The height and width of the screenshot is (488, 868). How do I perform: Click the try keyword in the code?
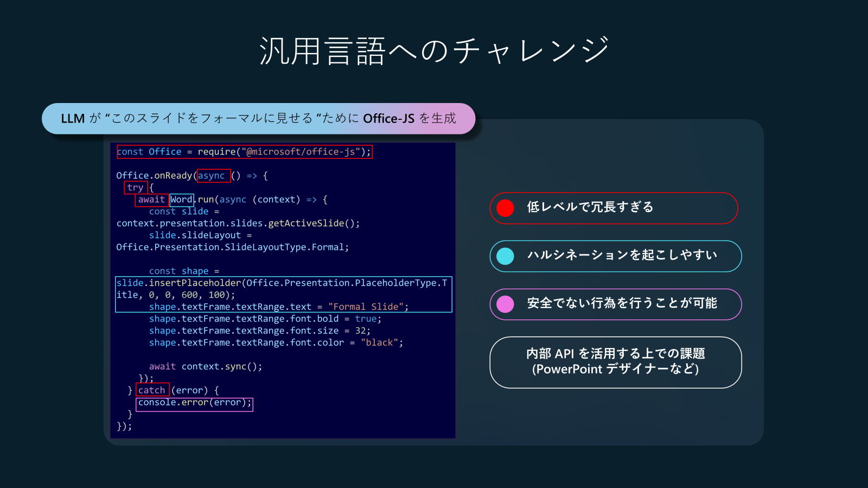136,188
